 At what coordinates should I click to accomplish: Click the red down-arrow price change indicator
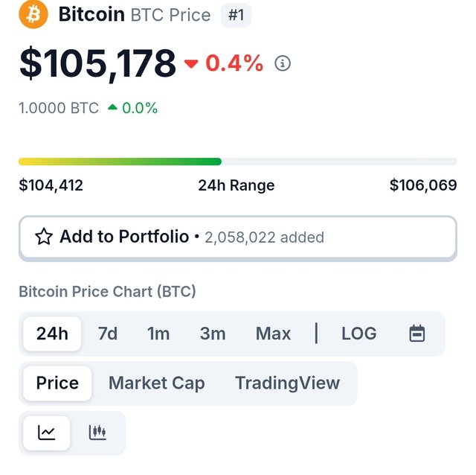tap(191, 64)
